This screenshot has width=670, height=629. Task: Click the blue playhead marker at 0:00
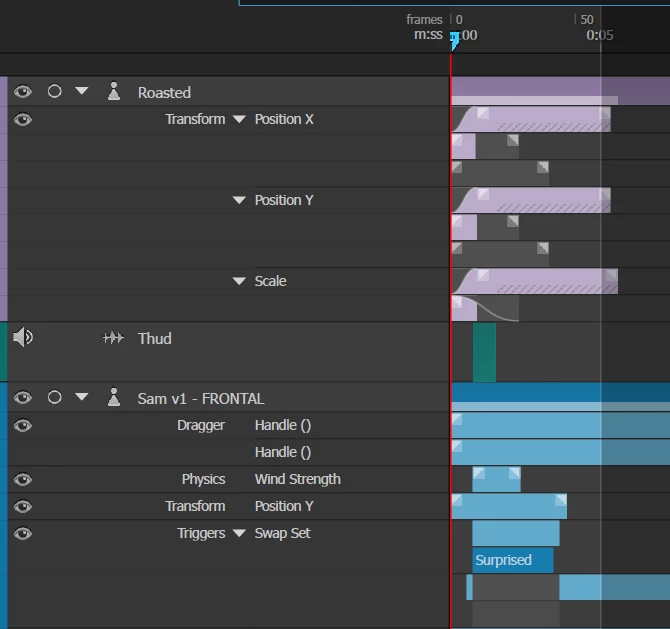tap(454, 41)
